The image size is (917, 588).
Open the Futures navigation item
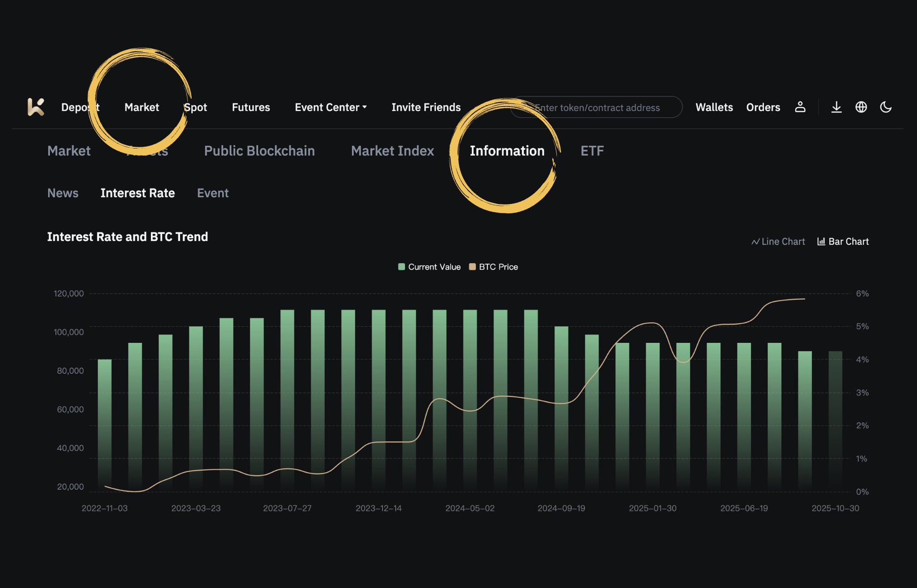[x=251, y=107]
